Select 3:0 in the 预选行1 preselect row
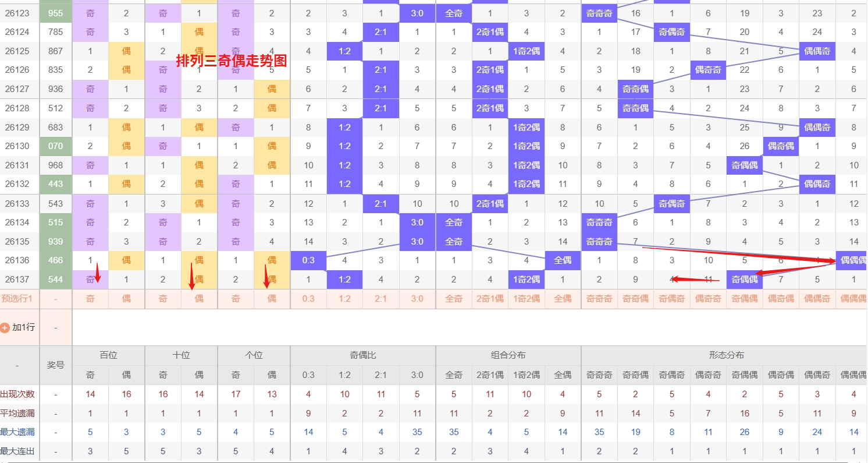Viewport: 868px width, 463px height. (417, 299)
